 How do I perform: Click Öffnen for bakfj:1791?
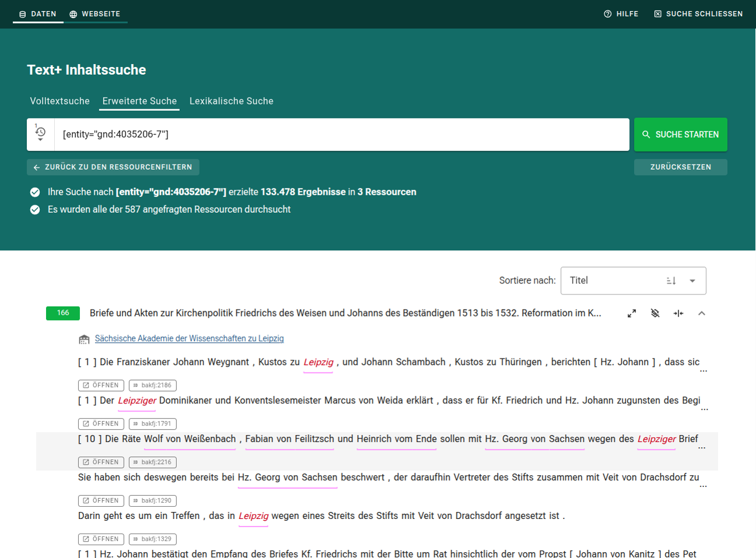click(x=101, y=424)
